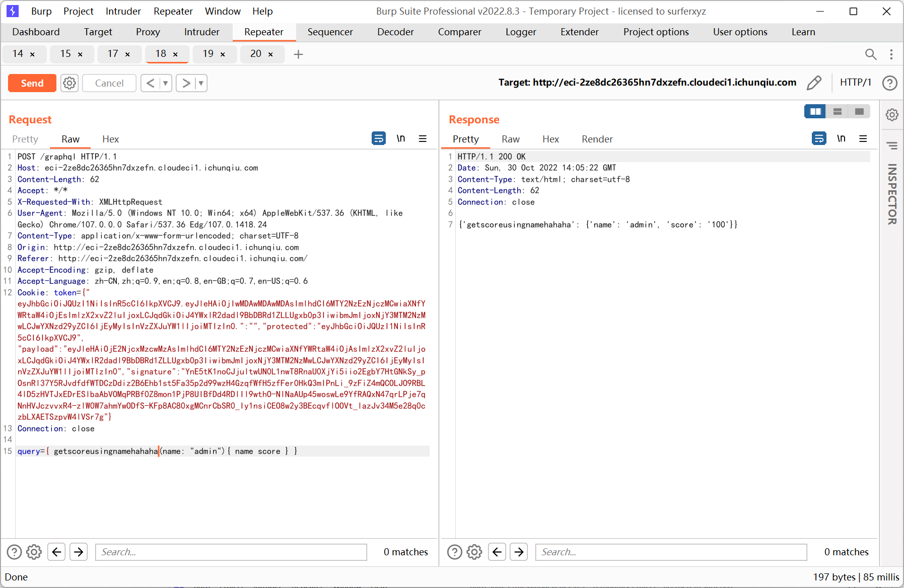Open the Intruder tool tab
The image size is (904, 588).
(202, 32)
